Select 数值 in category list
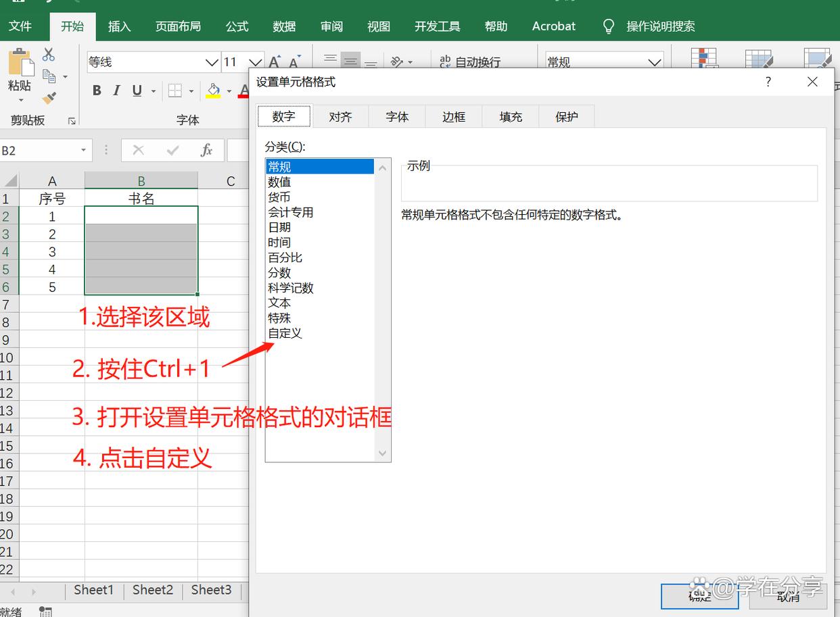 pos(279,182)
